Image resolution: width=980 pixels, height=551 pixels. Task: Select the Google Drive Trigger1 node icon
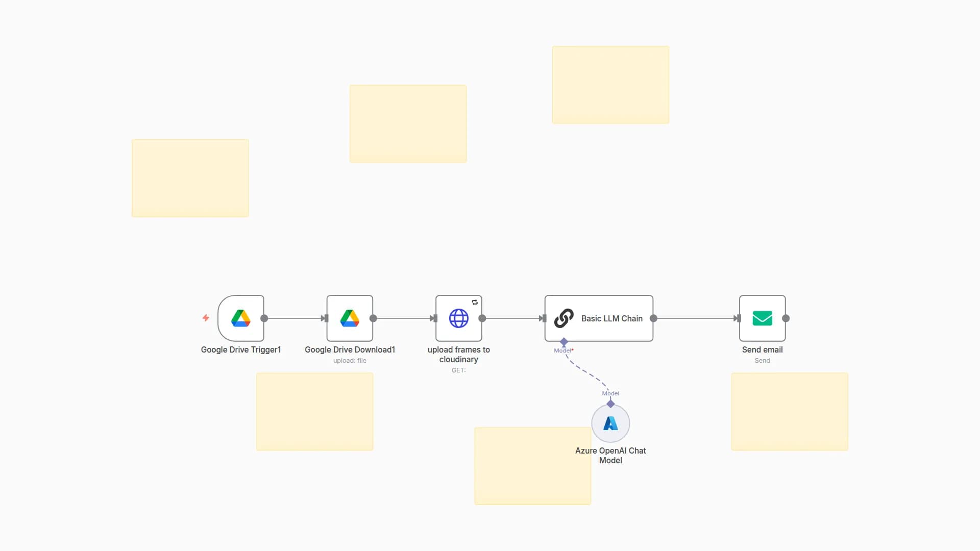pos(241,318)
